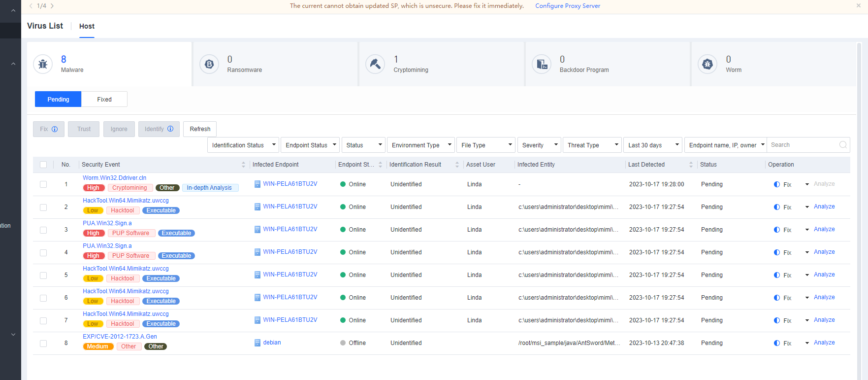Click the search magnifier icon
This screenshot has width=868, height=380.
[843, 145]
